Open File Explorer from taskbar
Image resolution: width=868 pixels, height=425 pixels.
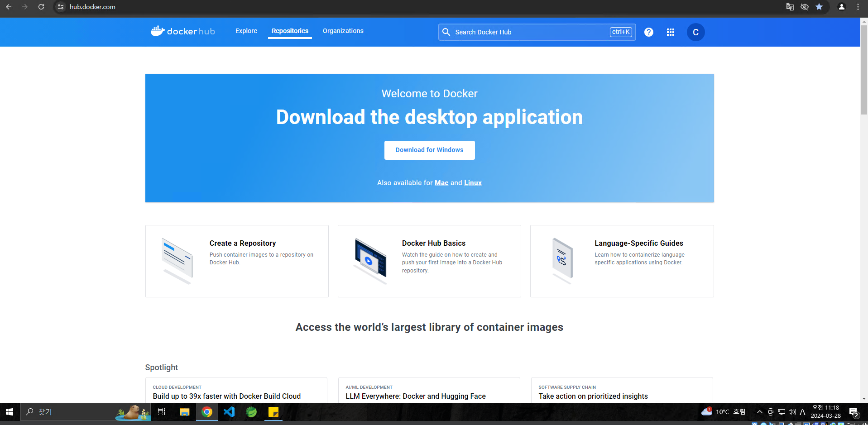184,412
